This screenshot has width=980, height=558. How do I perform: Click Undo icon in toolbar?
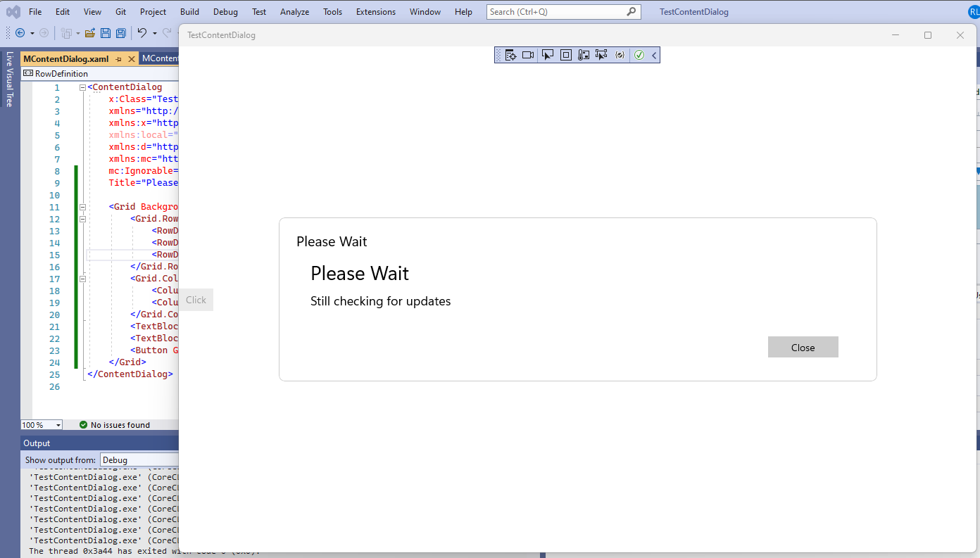click(142, 33)
